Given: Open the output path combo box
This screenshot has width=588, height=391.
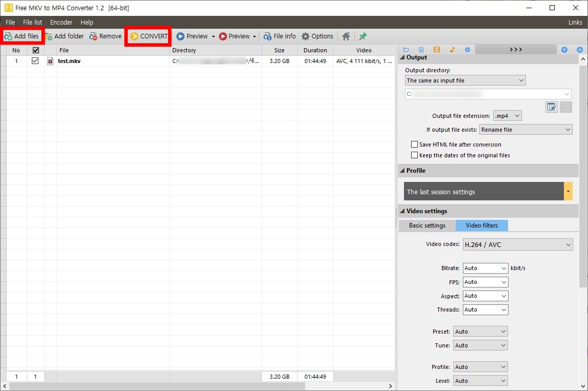Looking at the screenshot, I should coord(488,94).
